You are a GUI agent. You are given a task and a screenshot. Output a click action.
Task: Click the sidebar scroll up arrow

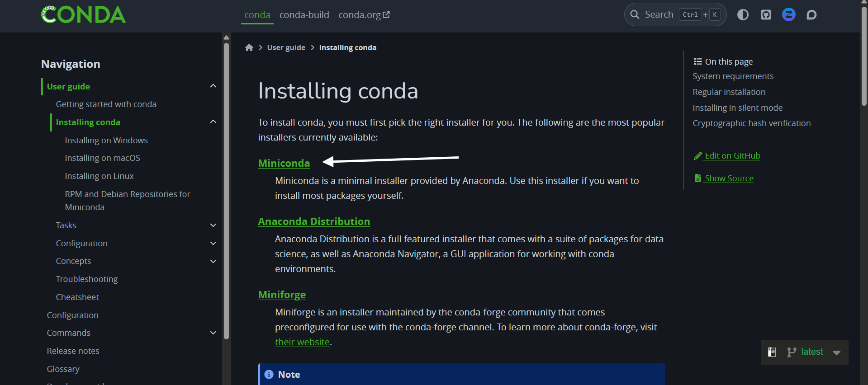click(226, 38)
